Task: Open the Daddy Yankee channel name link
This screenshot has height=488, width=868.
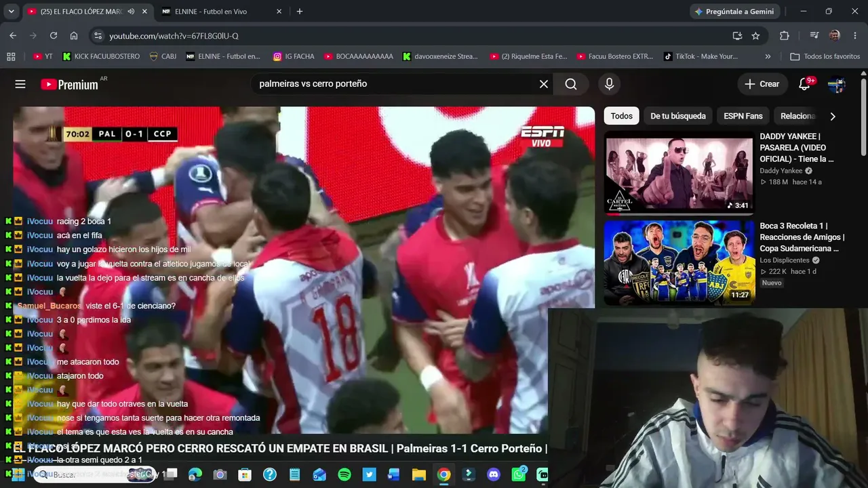Action: 781,171
